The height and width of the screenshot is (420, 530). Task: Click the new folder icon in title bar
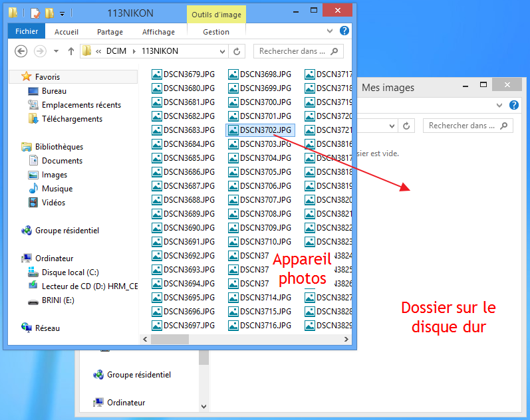click(x=49, y=13)
